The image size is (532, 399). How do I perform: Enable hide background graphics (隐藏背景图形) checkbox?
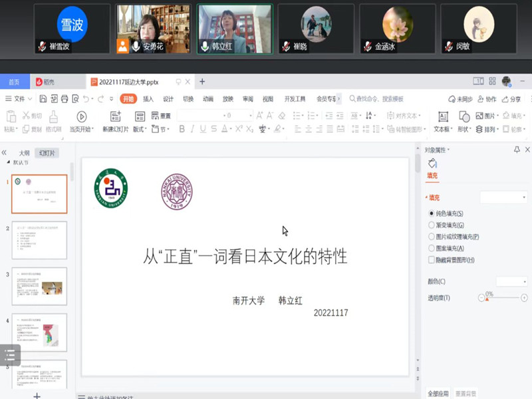[x=432, y=259]
